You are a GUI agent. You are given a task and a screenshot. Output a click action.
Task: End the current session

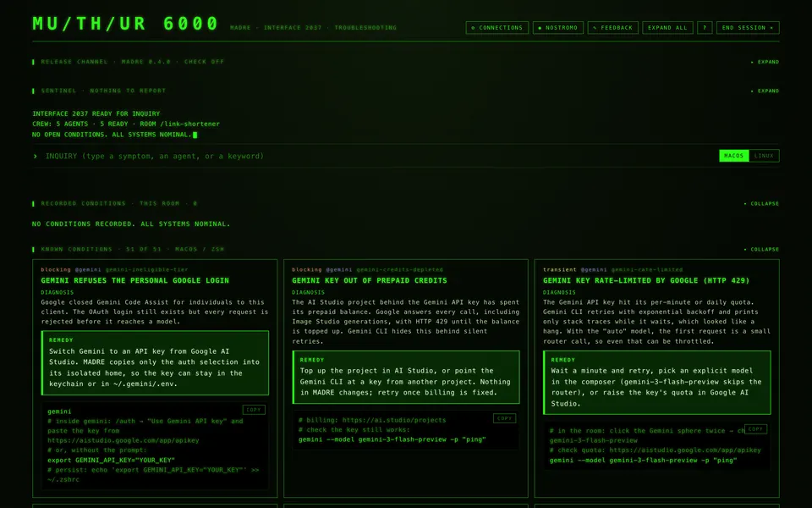pos(747,27)
